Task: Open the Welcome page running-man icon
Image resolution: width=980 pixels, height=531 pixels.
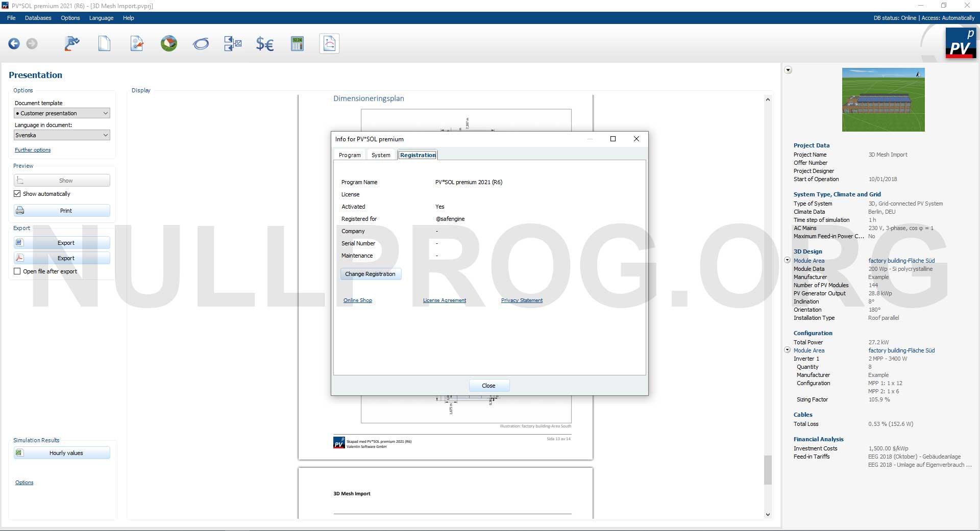Action: 72,43
